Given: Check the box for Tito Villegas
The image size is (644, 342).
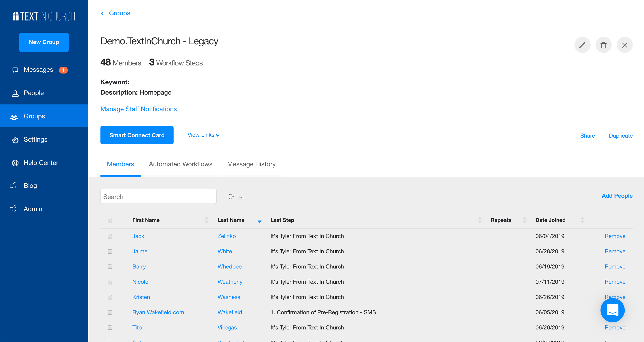Looking at the screenshot, I should tap(110, 327).
